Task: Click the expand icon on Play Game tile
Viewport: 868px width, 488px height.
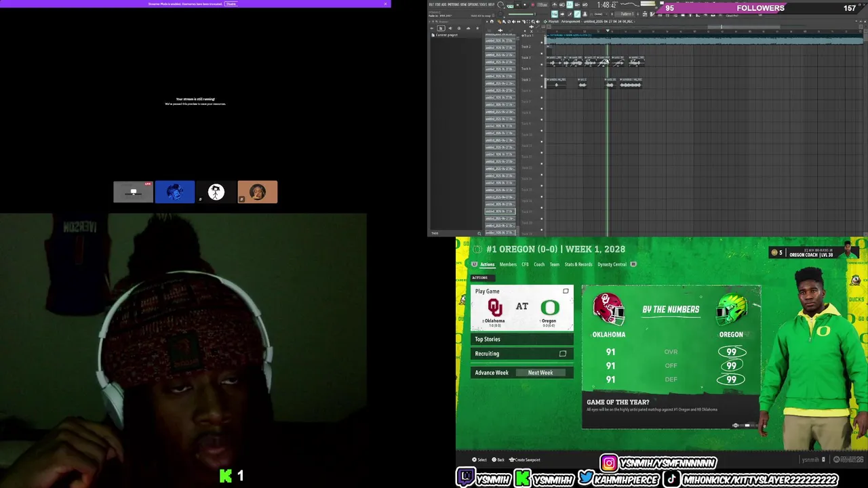Action: [566, 291]
